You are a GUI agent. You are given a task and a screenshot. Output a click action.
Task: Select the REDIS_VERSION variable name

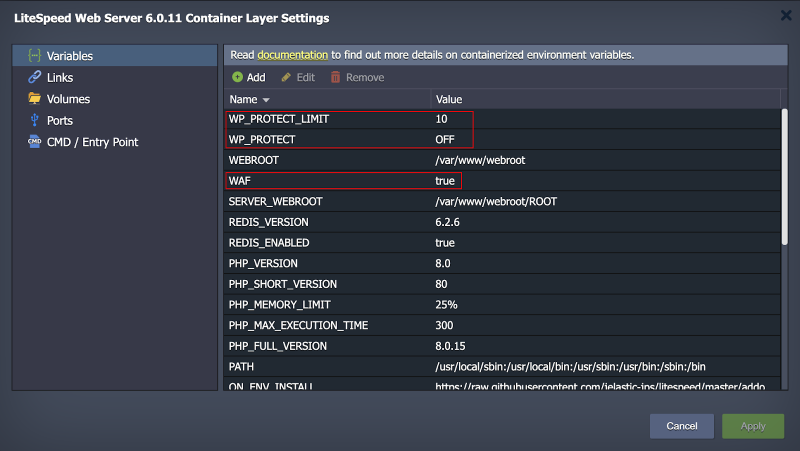(268, 222)
